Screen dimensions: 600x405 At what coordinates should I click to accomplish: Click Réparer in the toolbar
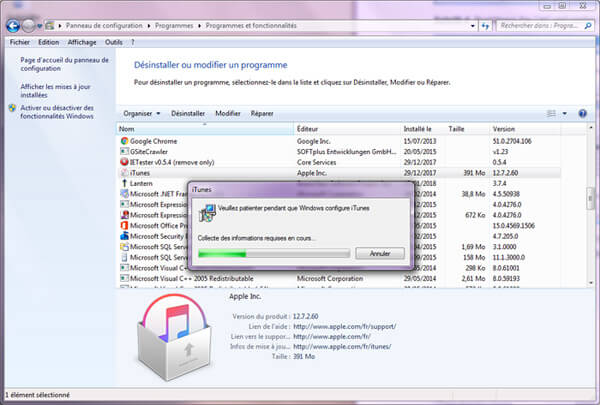(262, 113)
